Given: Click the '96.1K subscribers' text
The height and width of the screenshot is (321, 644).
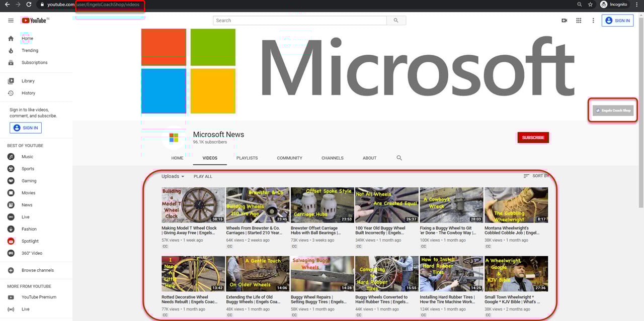Looking at the screenshot, I should [x=210, y=142].
